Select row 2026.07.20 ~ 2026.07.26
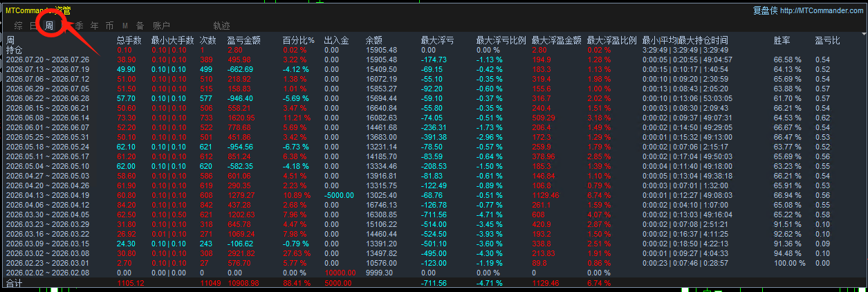The height and width of the screenshot is (292, 868). (x=48, y=60)
